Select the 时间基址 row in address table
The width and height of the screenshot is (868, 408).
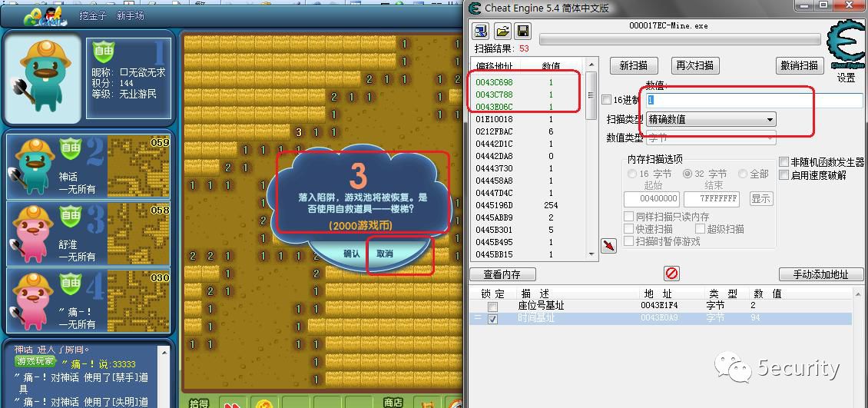(659, 318)
